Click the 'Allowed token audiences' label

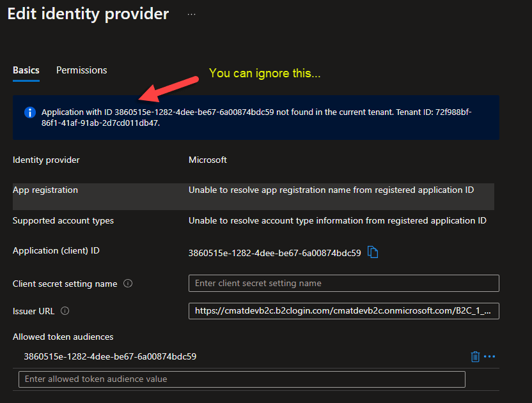pos(63,337)
